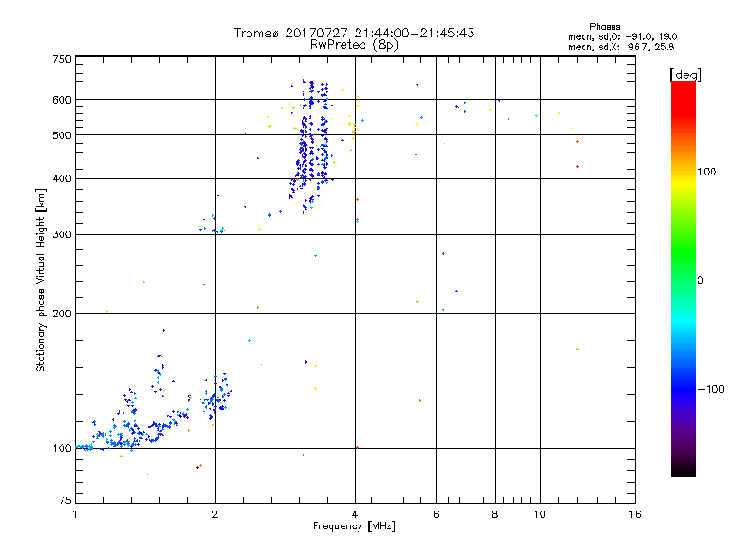
Task: Click the x-axis tick label '10'
Action: coord(540,514)
